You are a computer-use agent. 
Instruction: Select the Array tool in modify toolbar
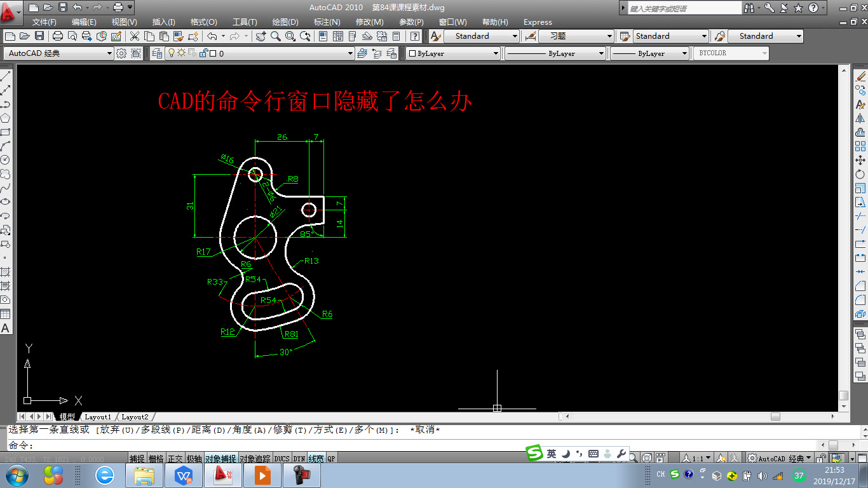861,146
